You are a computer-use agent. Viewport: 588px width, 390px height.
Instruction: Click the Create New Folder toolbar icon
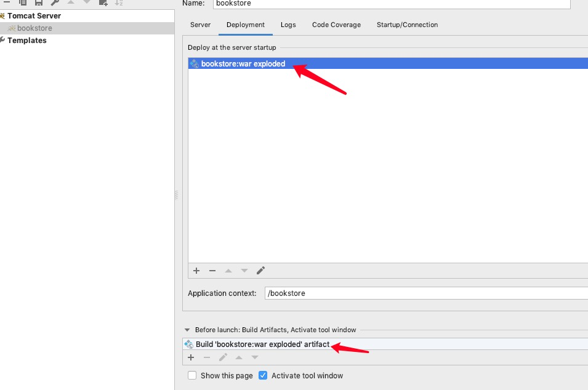pos(103,2)
